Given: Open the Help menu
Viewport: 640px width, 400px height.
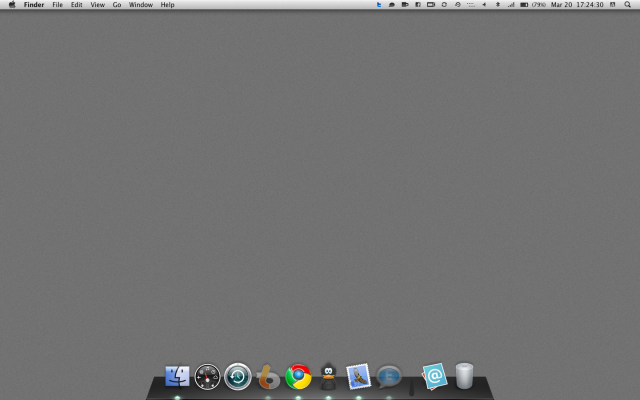Looking at the screenshot, I should pos(167,4).
